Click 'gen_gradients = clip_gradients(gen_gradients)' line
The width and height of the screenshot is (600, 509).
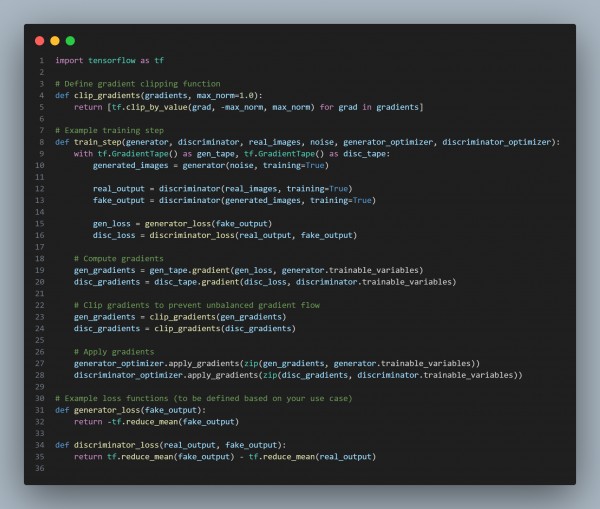coord(180,317)
